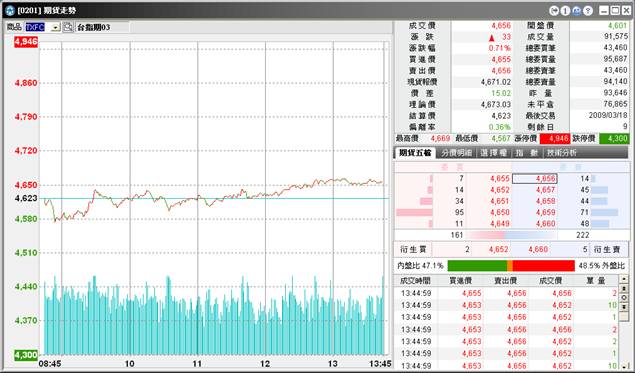Click the app logo icon in title bar
The height and width of the screenshot is (373, 635).
pyautogui.click(x=10, y=11)
